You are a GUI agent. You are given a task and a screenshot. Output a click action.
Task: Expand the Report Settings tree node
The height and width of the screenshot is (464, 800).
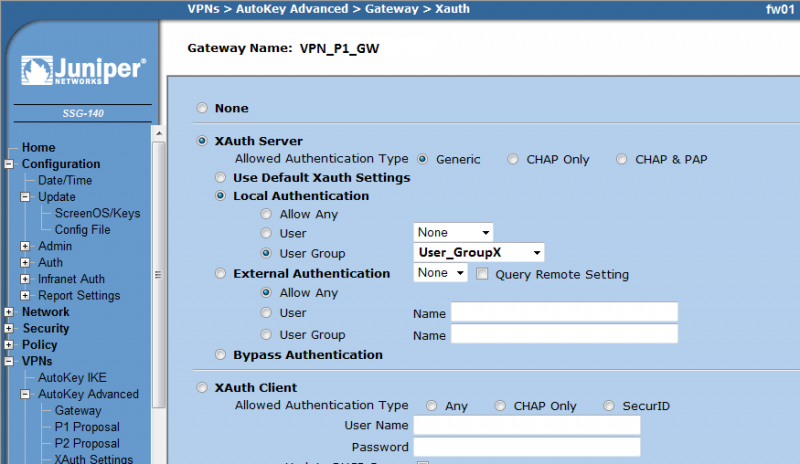click(25, 295)
